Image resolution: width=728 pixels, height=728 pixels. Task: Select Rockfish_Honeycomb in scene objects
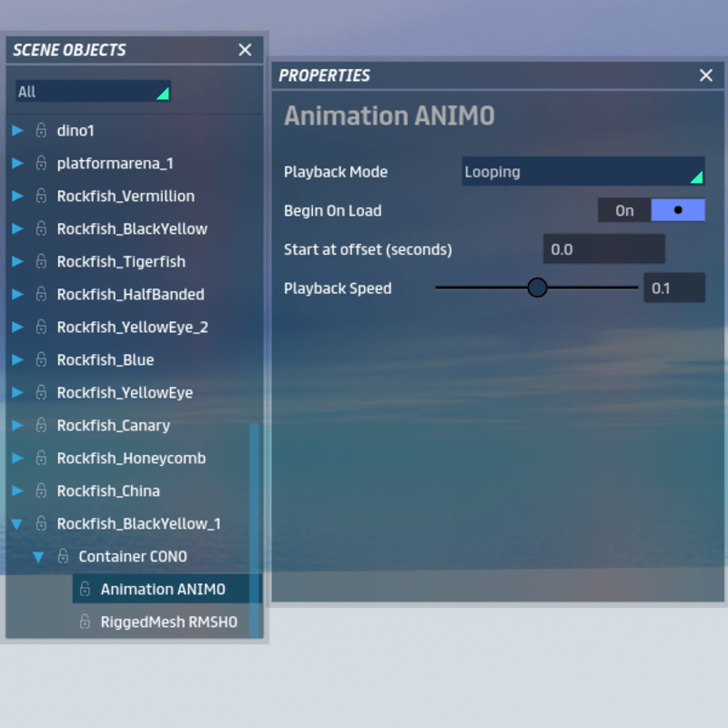(131, 459)
